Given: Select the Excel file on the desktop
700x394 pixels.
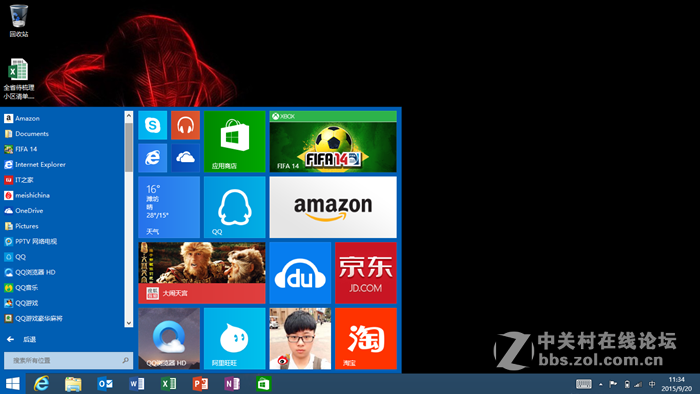Looking at the screenshot, I should pyautogui.click(x=19, y=79).
